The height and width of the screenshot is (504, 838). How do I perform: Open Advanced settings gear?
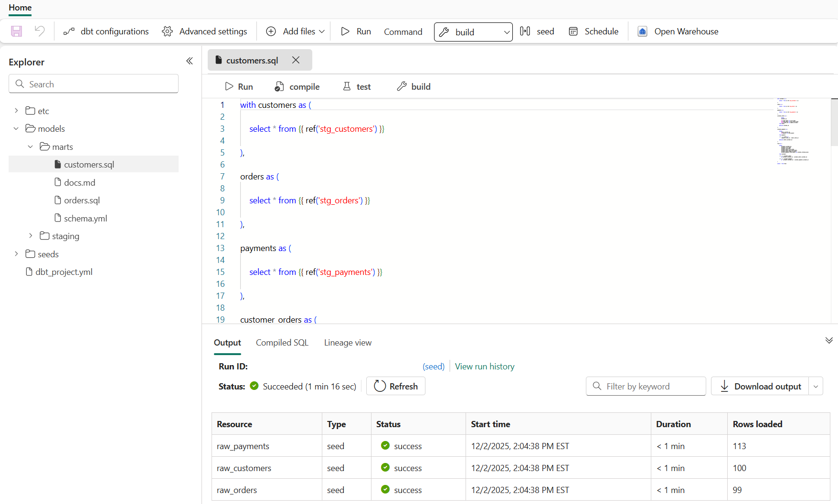205,31
